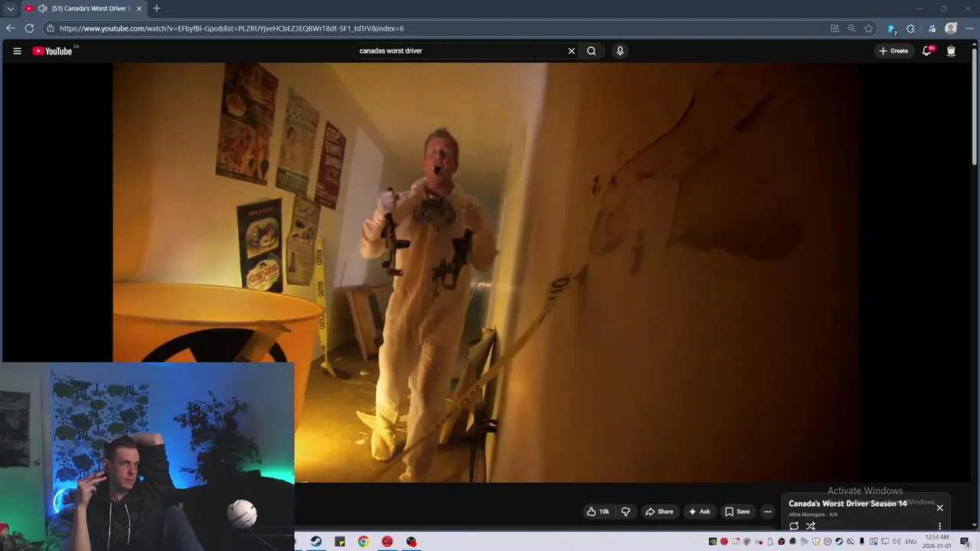This screenshot has height=551, width=980.
Task: Close the Canada's Worst Driver tab
Action: (139, 8)
